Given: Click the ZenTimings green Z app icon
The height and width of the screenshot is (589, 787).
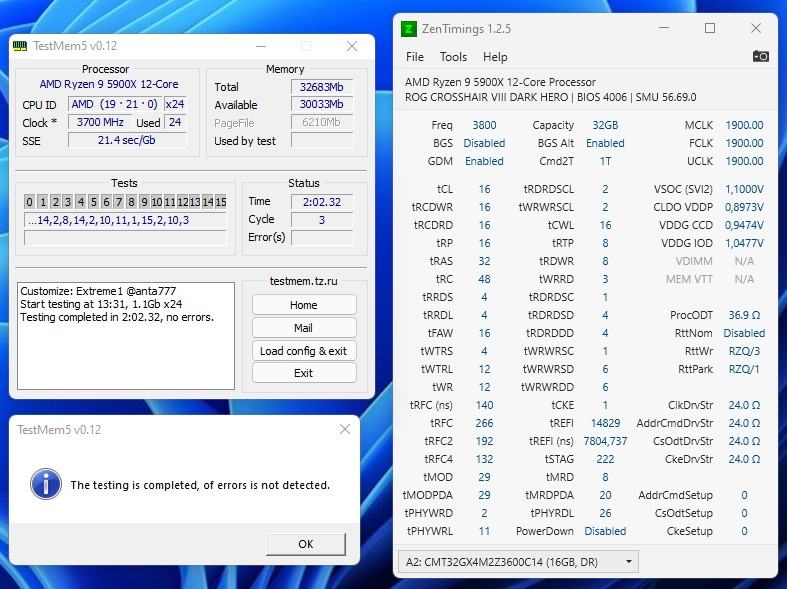Looking at the screenshot, I should pyautogui.click(x=409, y=29).
